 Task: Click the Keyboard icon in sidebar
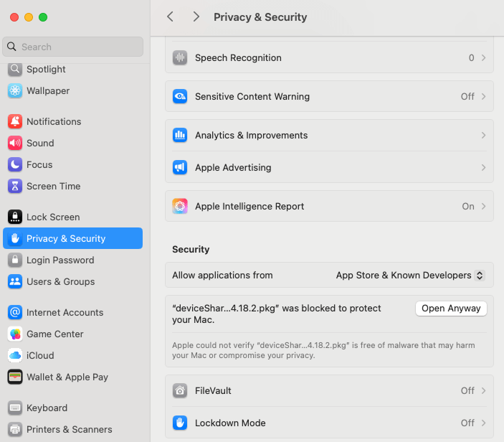[15, 408]
